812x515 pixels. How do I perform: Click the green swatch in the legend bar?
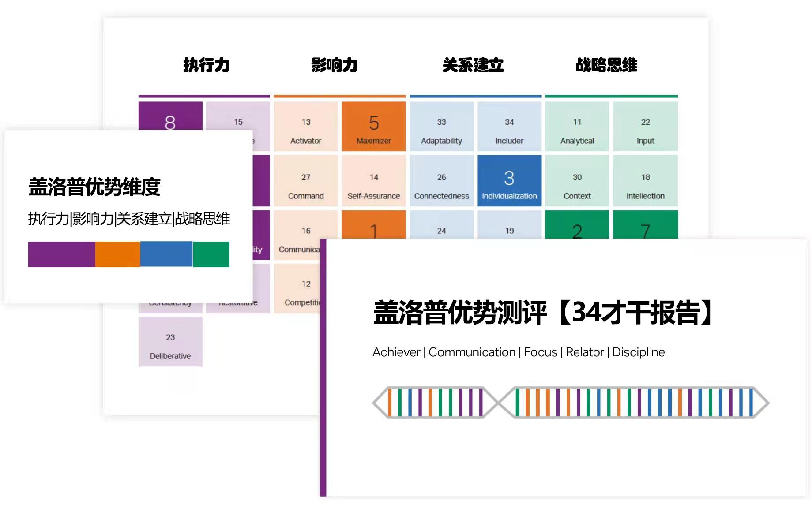click(x=211, y=254)
